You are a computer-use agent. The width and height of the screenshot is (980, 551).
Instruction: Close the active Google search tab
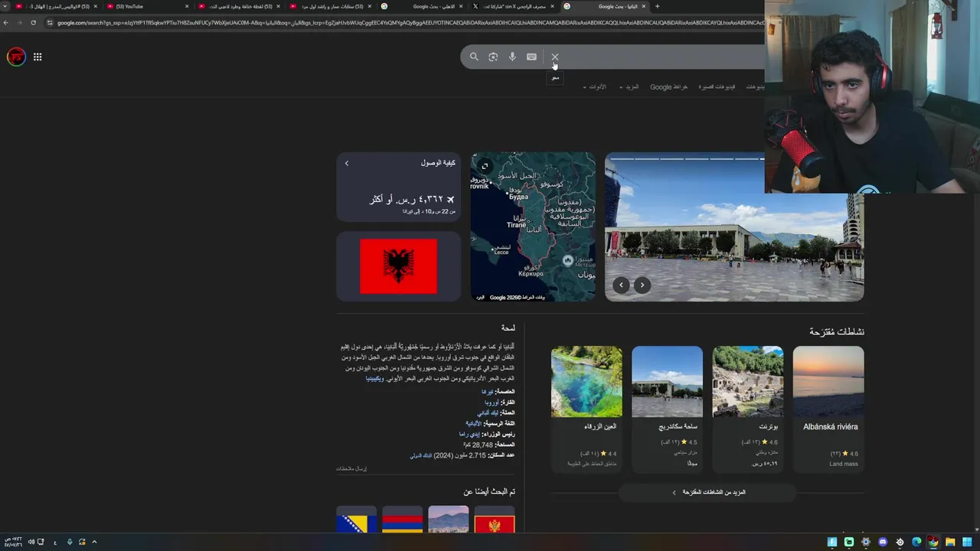643,6
